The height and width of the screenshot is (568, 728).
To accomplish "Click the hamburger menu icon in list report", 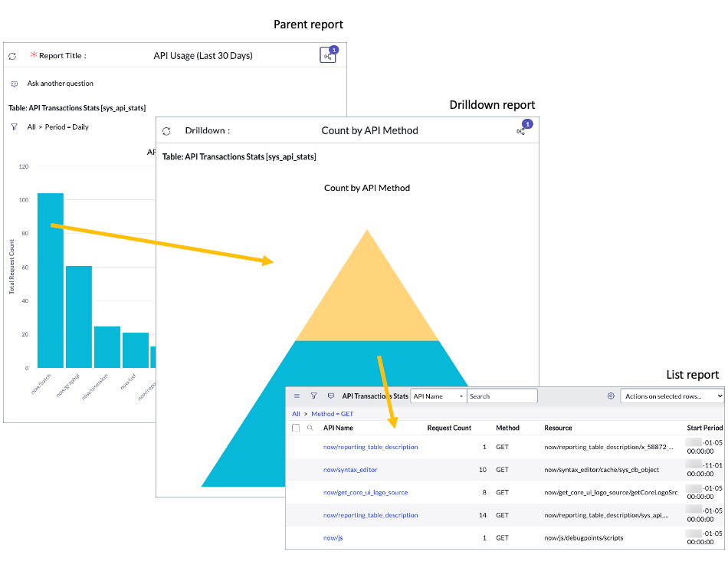I will [297, 396].
